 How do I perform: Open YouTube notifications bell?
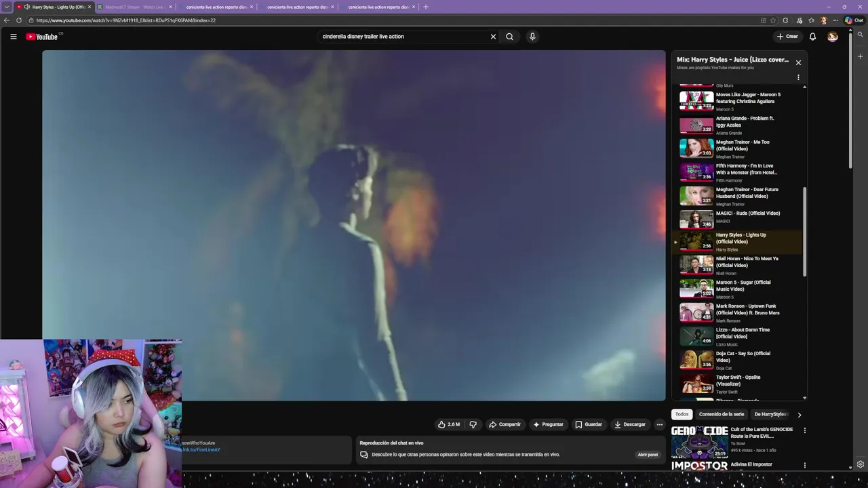(x=812, y=37)
